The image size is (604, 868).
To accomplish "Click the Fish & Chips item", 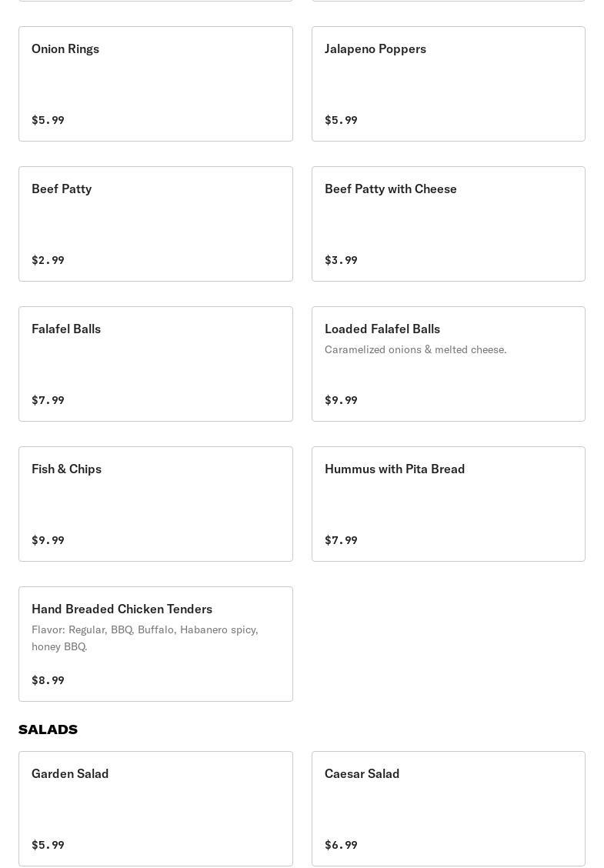I will point(155,504).
